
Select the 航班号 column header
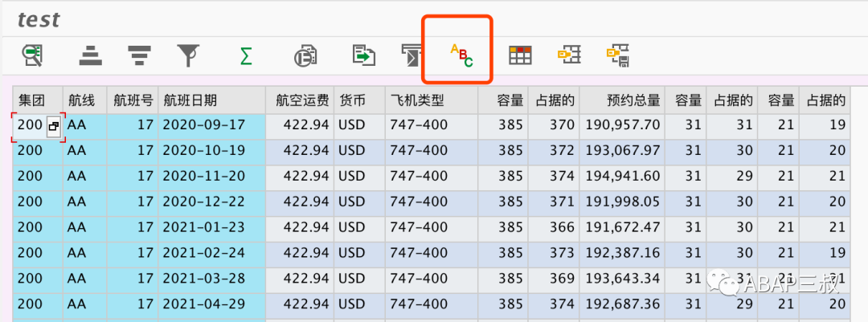coord(133,100)
